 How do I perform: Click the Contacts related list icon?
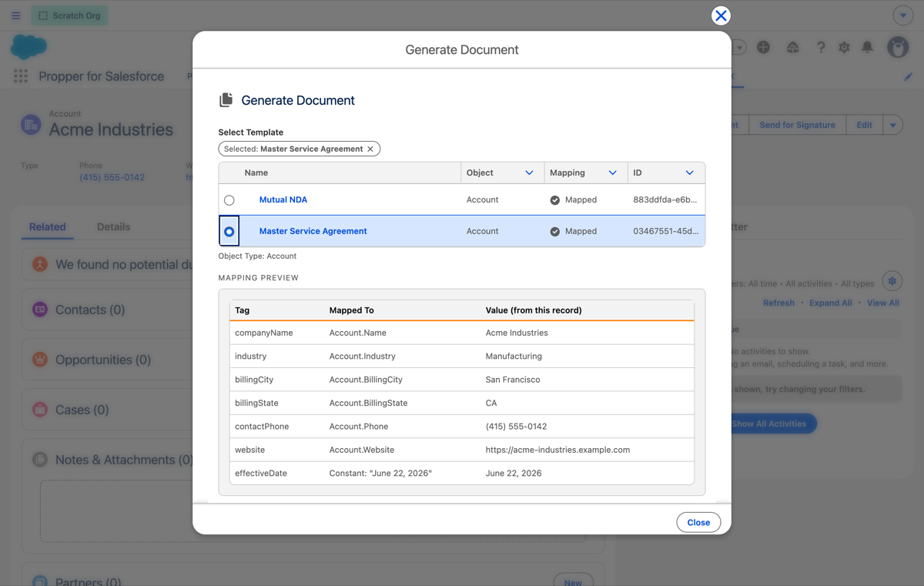(x=40, y=310)
